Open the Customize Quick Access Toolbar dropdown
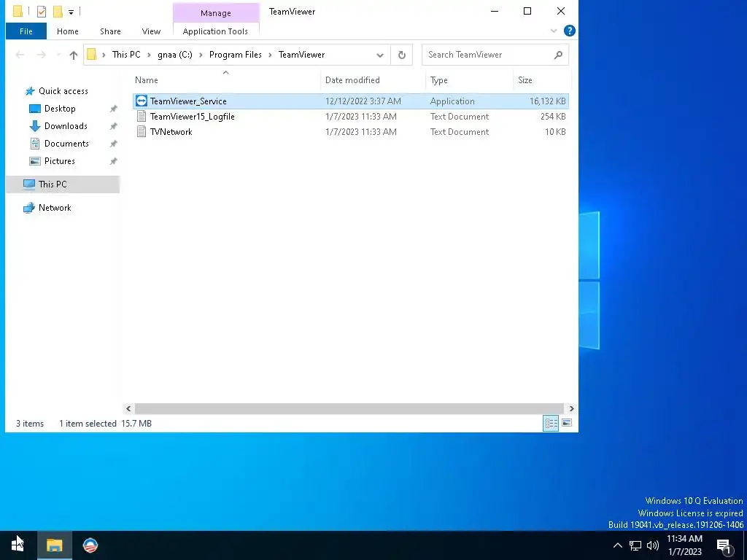This screenshot has width=747, height=560. pos(71,12)
